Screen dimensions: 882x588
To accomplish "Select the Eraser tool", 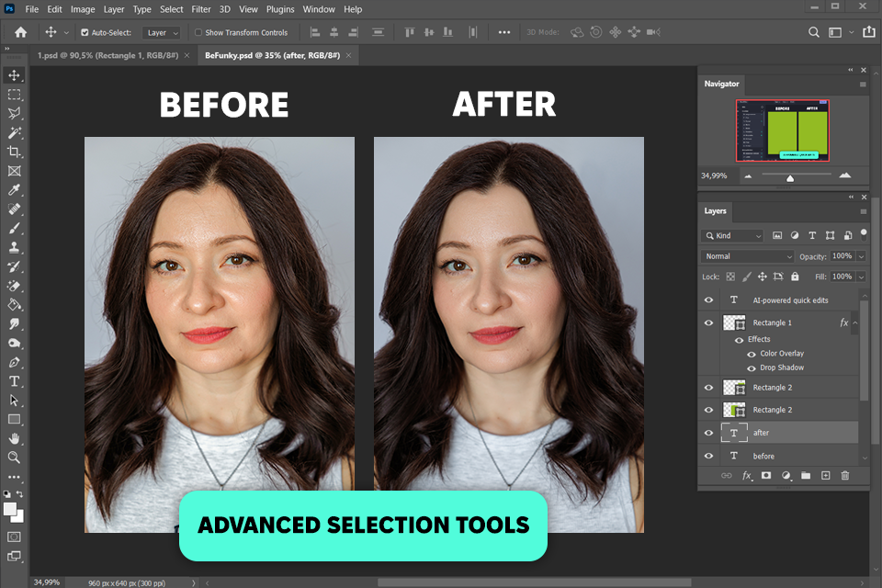I will tap(14, 286).
